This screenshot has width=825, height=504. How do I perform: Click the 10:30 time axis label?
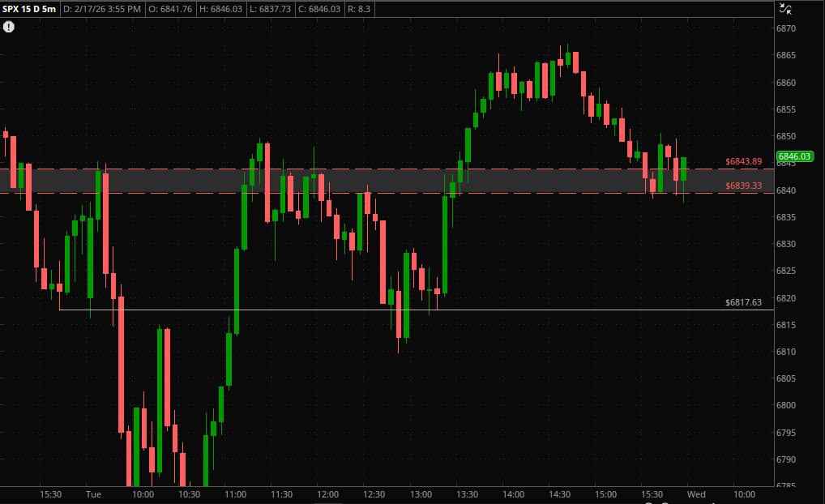point(190,494)
